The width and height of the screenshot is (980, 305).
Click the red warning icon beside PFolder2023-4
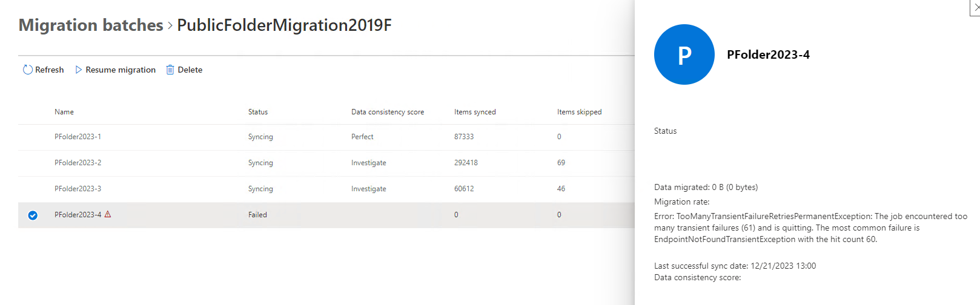[108, 214]
